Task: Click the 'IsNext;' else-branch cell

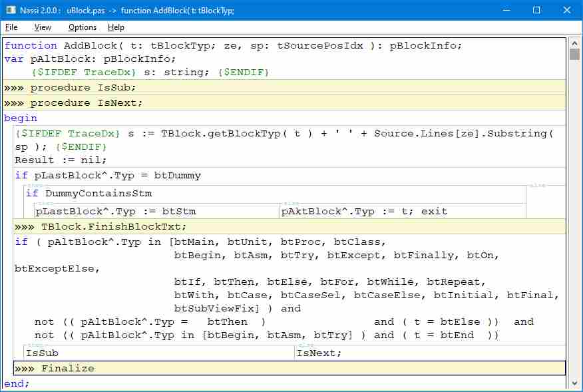Action: click(430, 353)
